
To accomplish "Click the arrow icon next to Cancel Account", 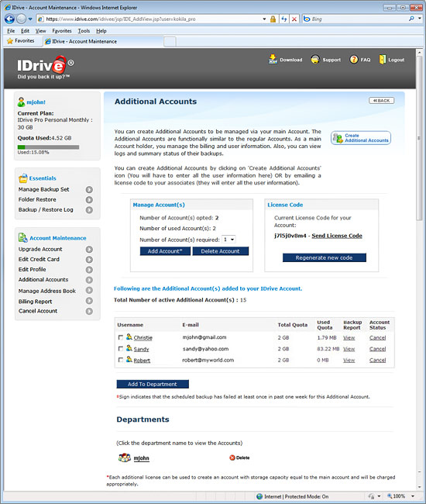I will click(x=89, y=311).
